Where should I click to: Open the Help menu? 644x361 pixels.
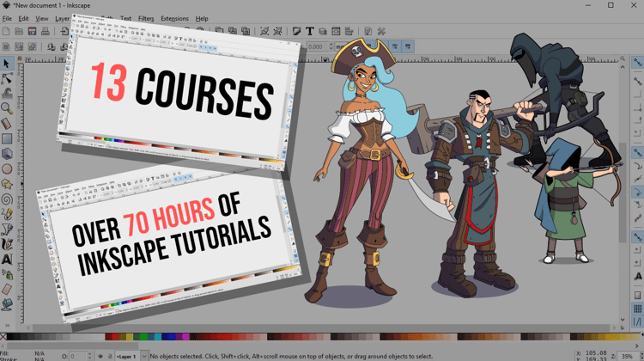202,19
